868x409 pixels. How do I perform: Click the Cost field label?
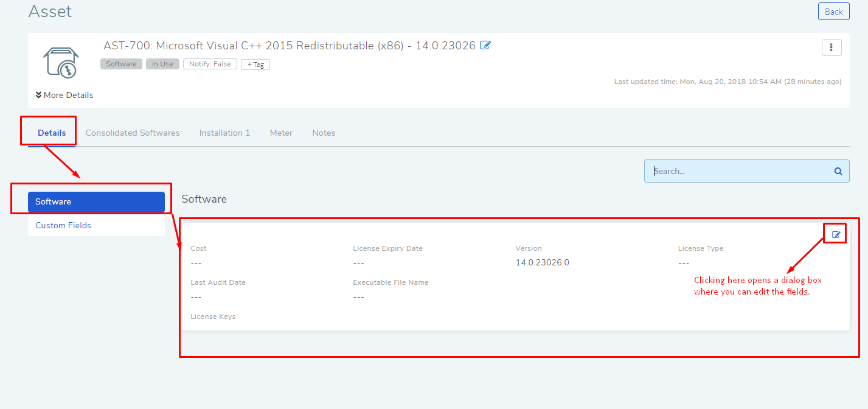198,248
